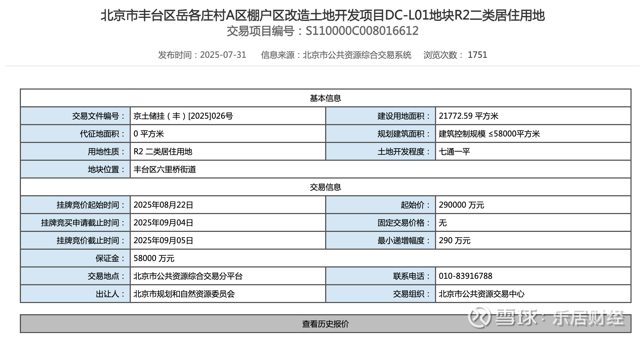Image resolution: width=644 pixels, height=338 pixels.
Task: Click the view count 1751
Action: (x=477, y=55)
